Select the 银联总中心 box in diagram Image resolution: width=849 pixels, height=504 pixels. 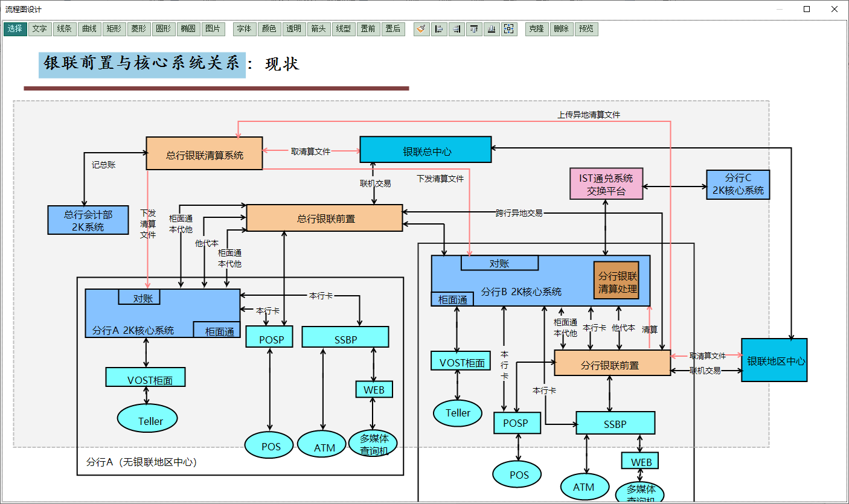[x=426, y=150]
